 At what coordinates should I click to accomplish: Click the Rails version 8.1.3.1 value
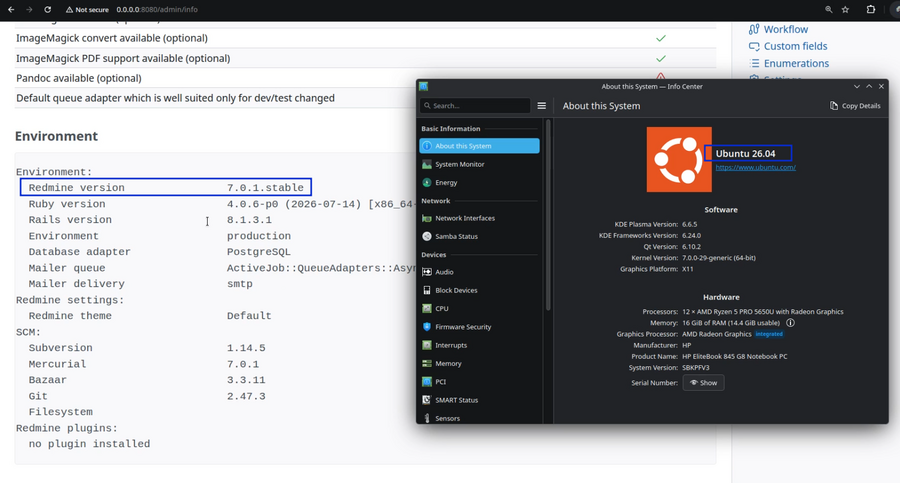[x=249, y=220]
